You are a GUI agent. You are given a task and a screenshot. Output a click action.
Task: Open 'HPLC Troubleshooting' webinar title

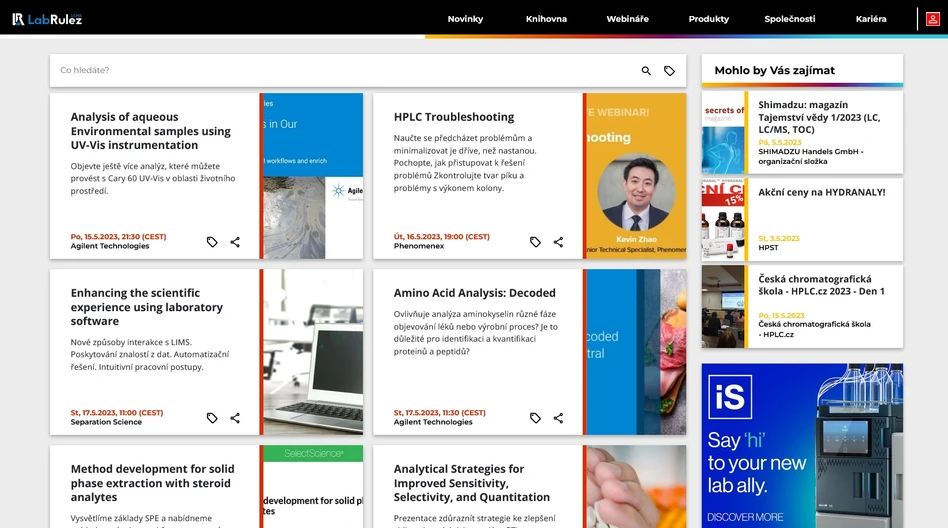click(x=453, y=117)
